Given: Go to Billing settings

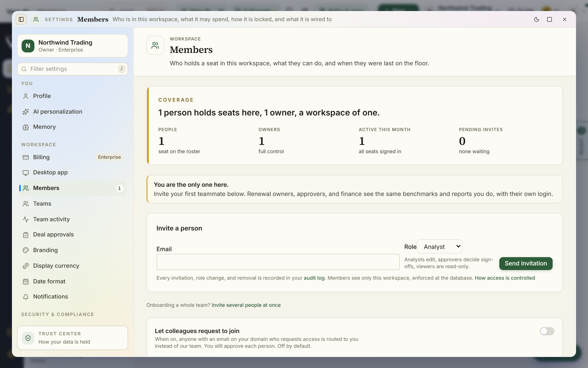Looking at the screenshot, I should coord(73,157).
